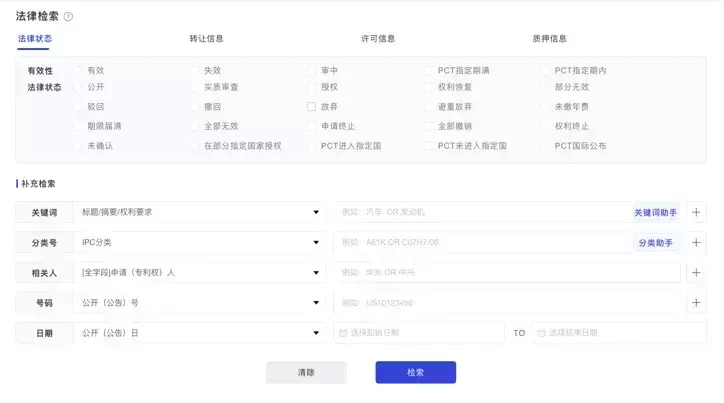This screenshot has width=724, height=403.
Task: Click plus icon in the 分类号 row
Action: click(696, 242)
